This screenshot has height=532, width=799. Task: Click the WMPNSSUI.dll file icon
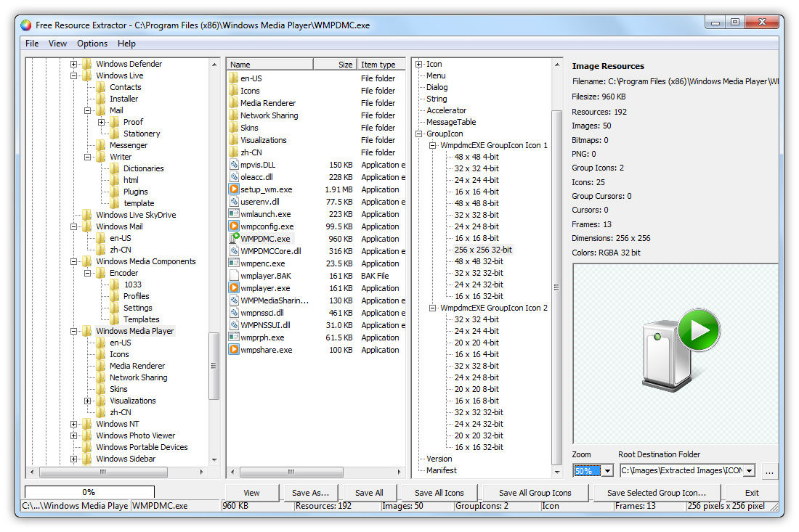(234, 325)
